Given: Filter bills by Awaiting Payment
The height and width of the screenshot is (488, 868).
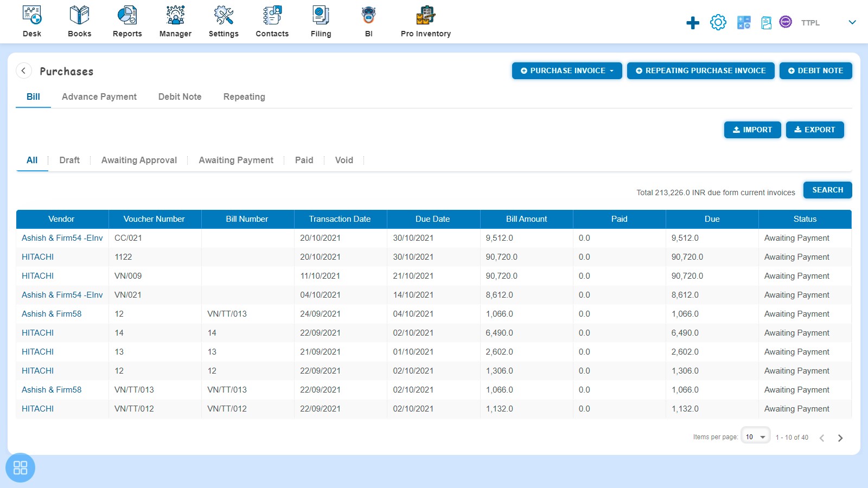Looking at the screenshot, I should [x=236, y=160].
